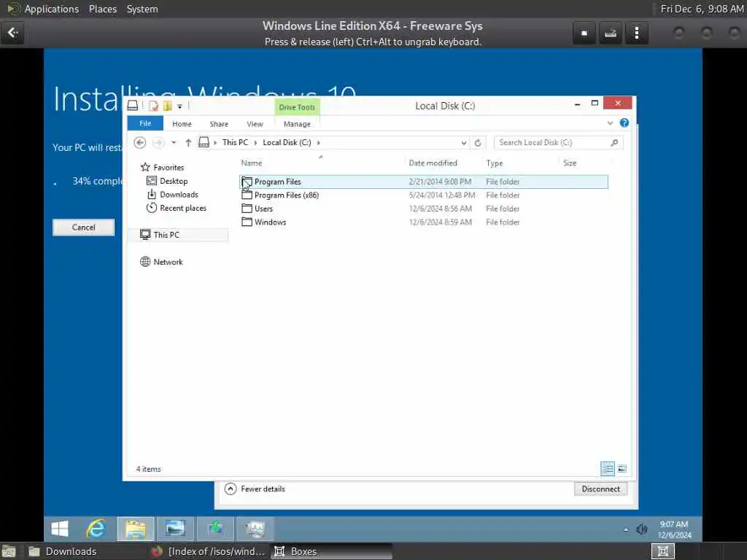Image resolution: width=747 pixels, height=560 pixels.
Task: Open Explorer Help question mark icon
Action: click(x=624, y=122)
